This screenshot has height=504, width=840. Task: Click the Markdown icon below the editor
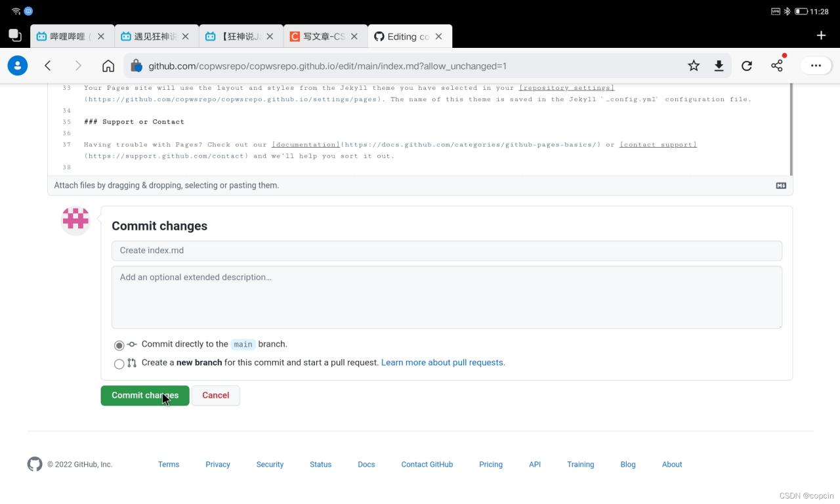781,186
